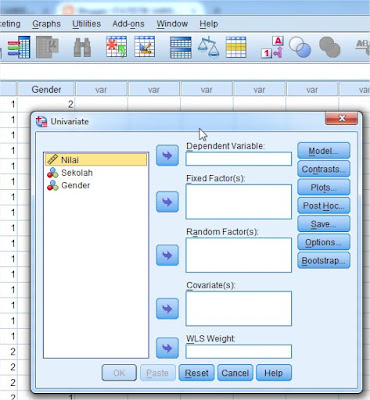
Task: Select the Gender variable in the list
Action: click(x=96, y=185)
